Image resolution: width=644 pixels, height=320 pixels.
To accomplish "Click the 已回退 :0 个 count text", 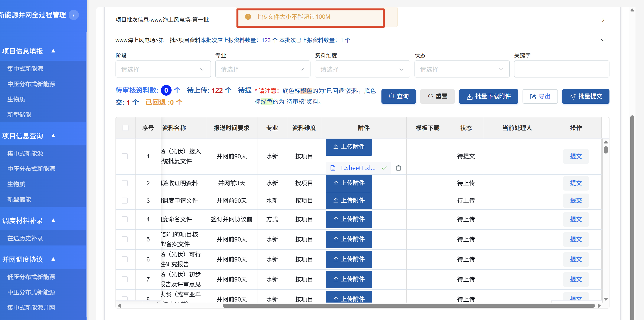I will [x=164, y=102].
